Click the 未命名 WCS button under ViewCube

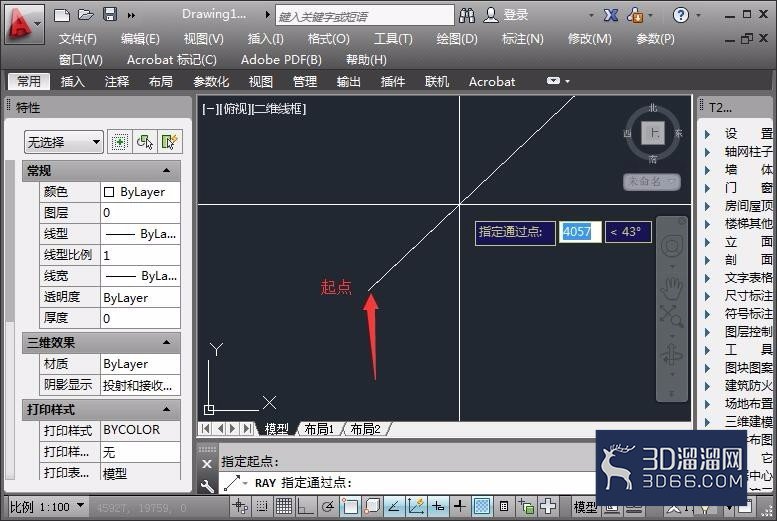pos(652,181)
